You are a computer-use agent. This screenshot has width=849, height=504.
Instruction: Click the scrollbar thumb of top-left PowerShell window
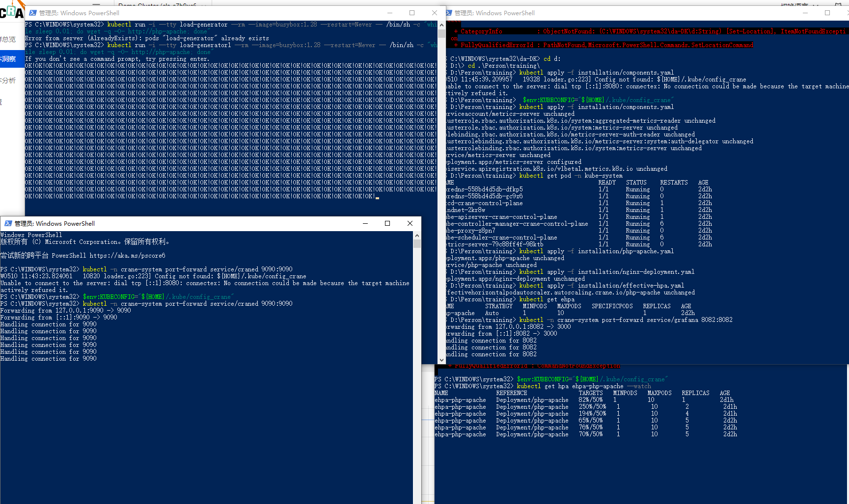coord(441,33)
